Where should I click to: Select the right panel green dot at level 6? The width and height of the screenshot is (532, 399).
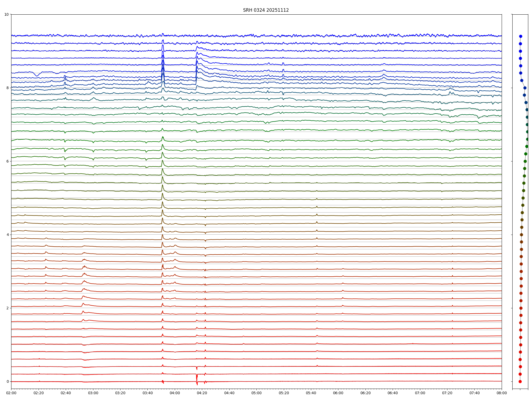(525, 161)
